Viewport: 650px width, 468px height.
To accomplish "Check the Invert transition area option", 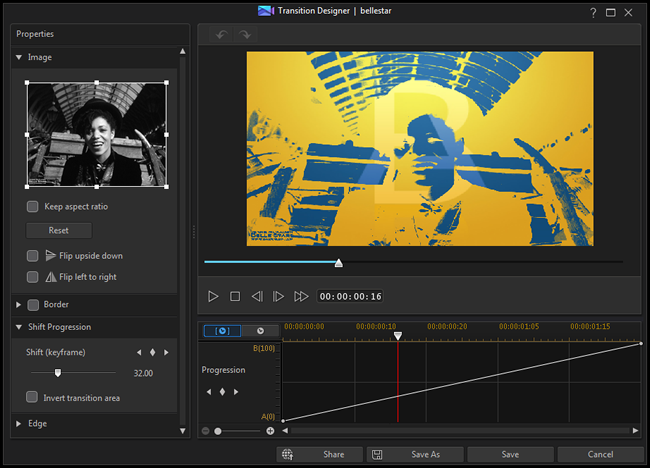I will pyautogui.click(x=33, y=397).
